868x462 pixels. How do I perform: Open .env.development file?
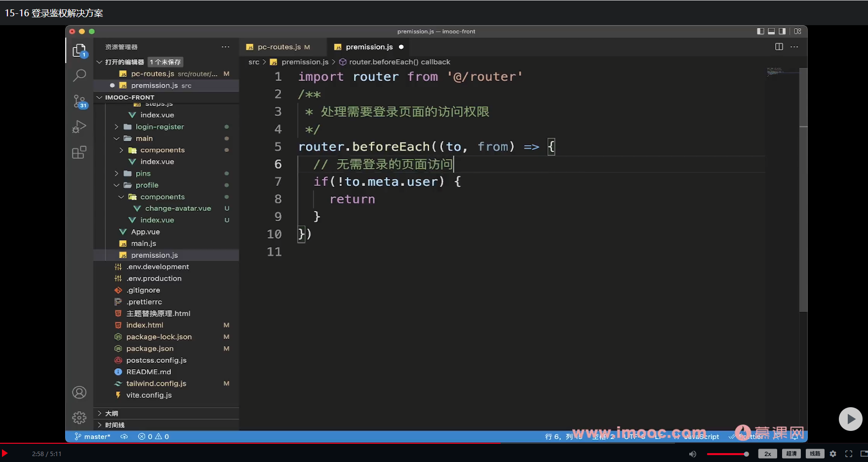pyautogui.click(x=158, y=267)
